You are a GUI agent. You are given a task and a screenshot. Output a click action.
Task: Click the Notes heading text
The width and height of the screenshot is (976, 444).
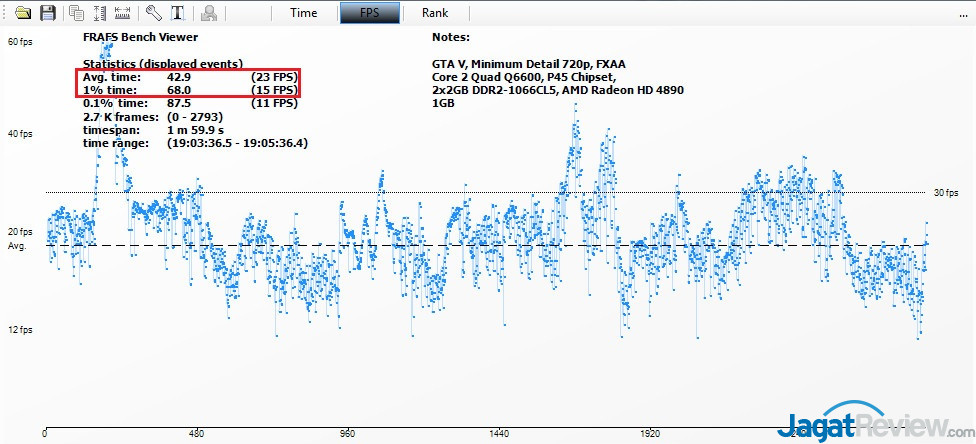coord(450,37)
